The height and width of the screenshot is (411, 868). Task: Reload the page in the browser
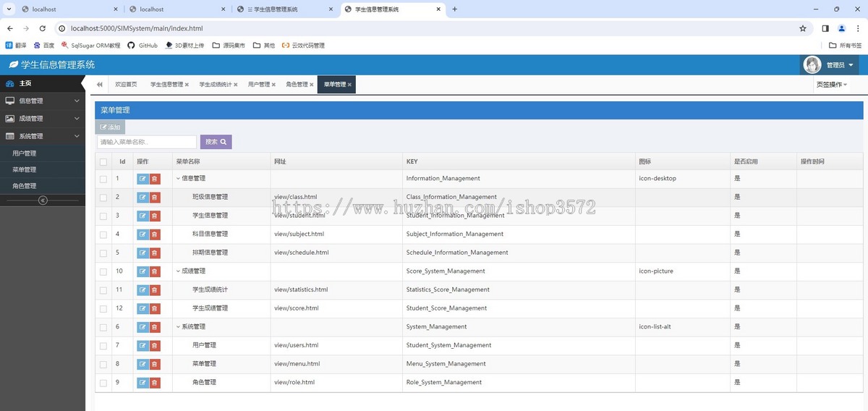coord(43,28)
